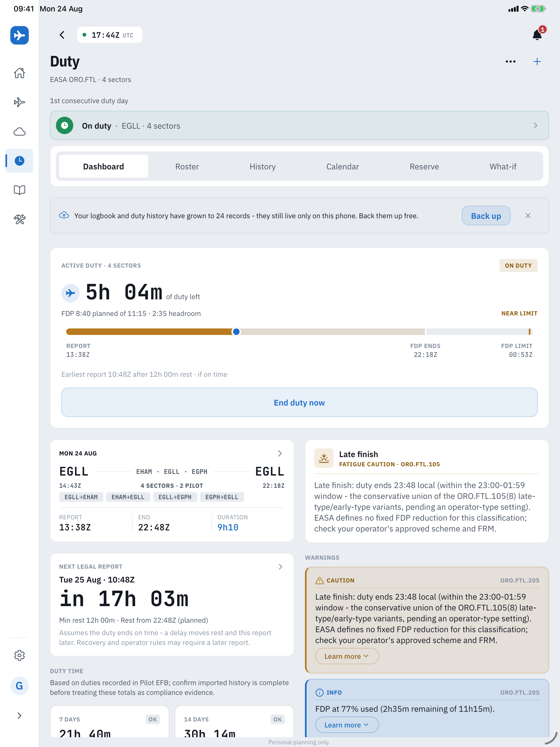The height and width of the screenshot is (747, 560).
Task: Select the Duty clock sidebar icon
Action: pos(19,161)
